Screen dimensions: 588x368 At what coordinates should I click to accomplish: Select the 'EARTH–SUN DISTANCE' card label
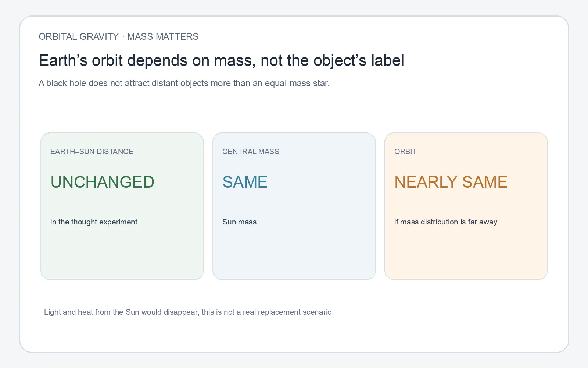[92, 152]
